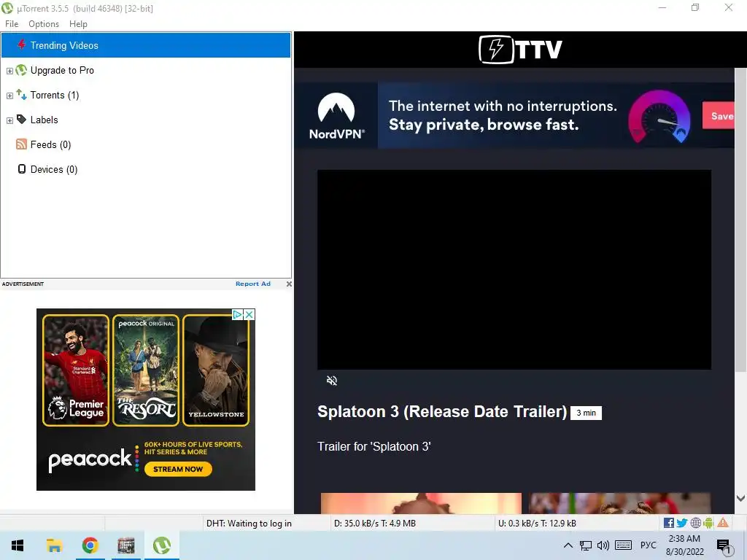Click the black video player area
Viewport: 747px width, 560px height.
(514, 270)
